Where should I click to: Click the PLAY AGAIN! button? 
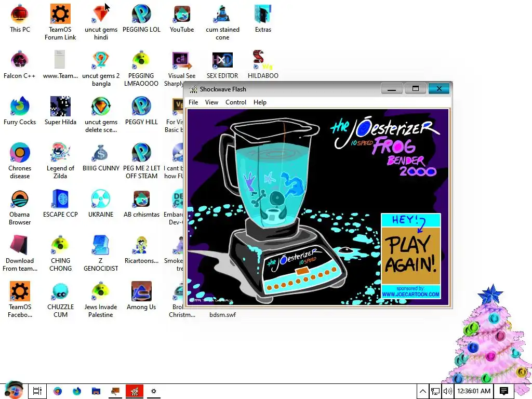(411, 256)
